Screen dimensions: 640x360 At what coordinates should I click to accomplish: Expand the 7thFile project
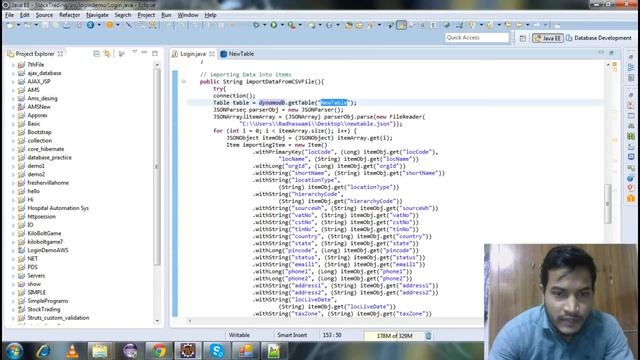[13, 65]
